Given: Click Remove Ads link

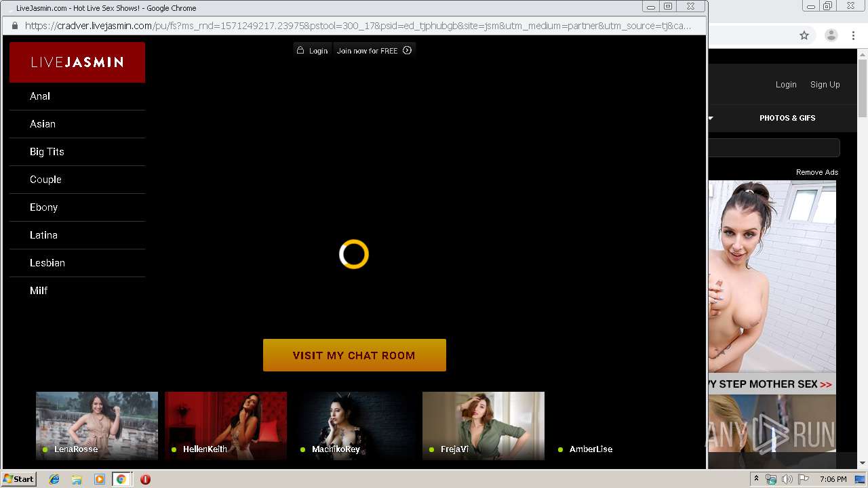Looking at the screenshot, I should point(817,172).
